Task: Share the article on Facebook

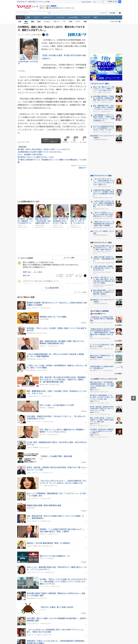Action: [x=47, y=35]
